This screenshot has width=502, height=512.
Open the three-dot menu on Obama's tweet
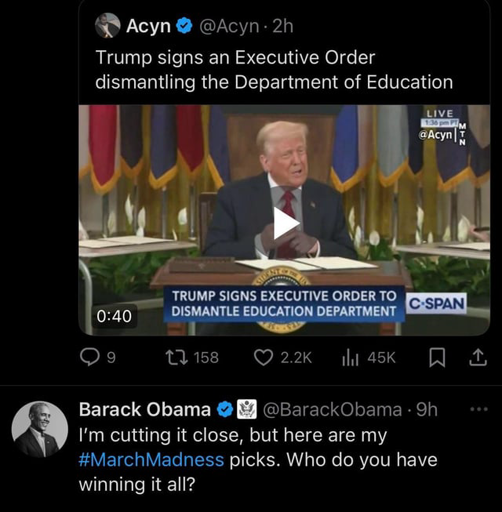click(x=479, y=409)
